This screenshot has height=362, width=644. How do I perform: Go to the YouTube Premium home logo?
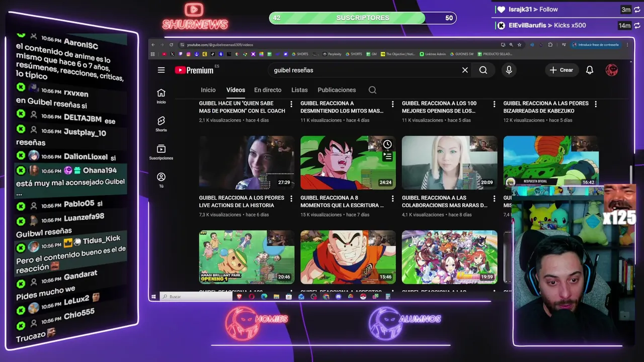[x=194, y=70]
